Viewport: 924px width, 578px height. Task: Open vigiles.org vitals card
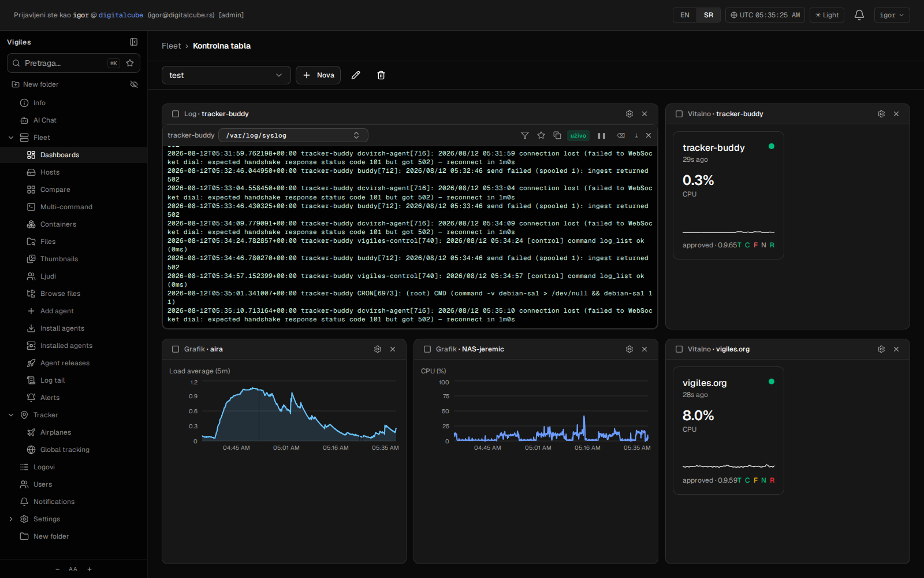pyautogui.click(x=728, y=431)
